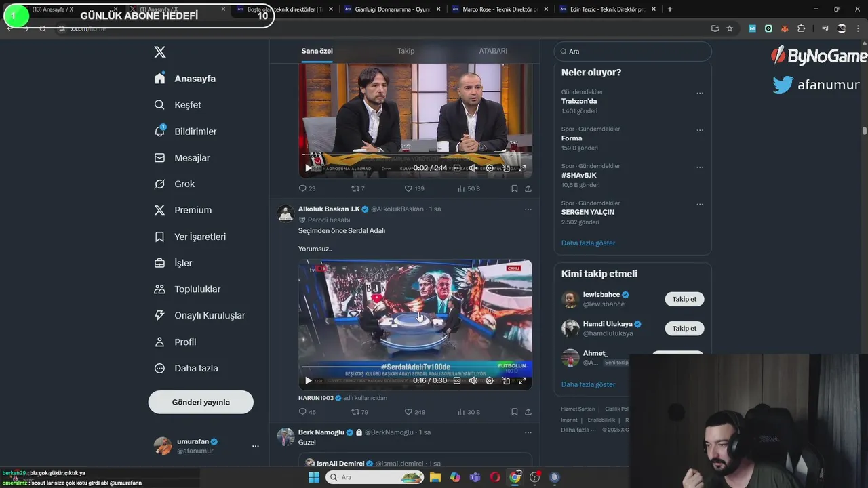
Task: Open Anasayfa home in sidebar
Action: point(185,79)
